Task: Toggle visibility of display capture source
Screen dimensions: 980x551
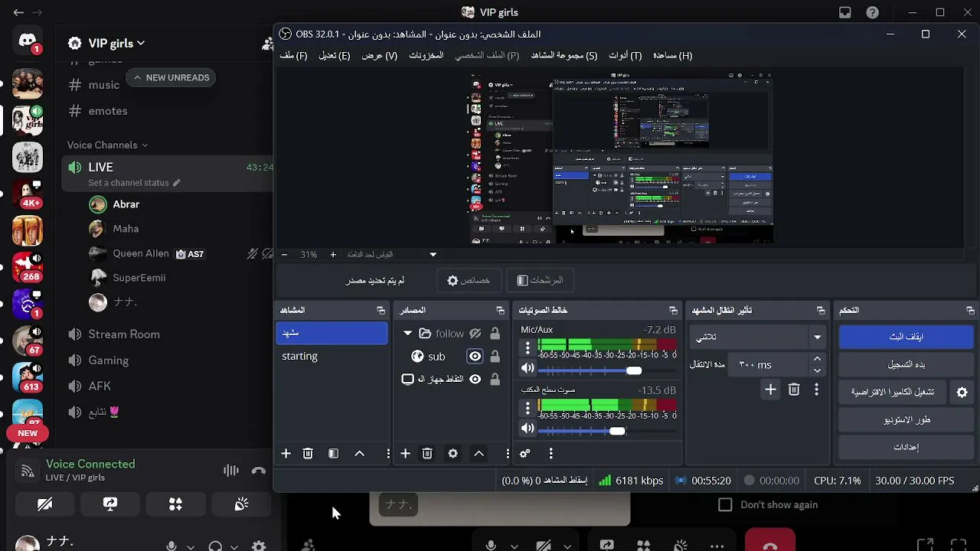Action: tap(475, 380)
